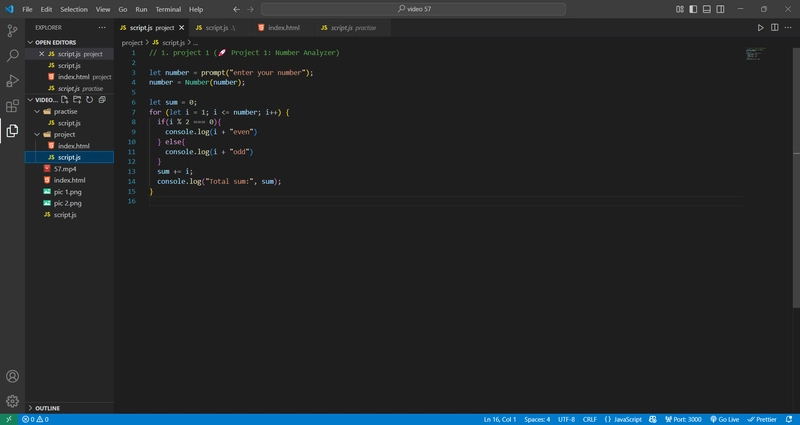Run the code with play button
This screenshot has width=800, height=425.
pyautogui.click(x=760, y=28)
